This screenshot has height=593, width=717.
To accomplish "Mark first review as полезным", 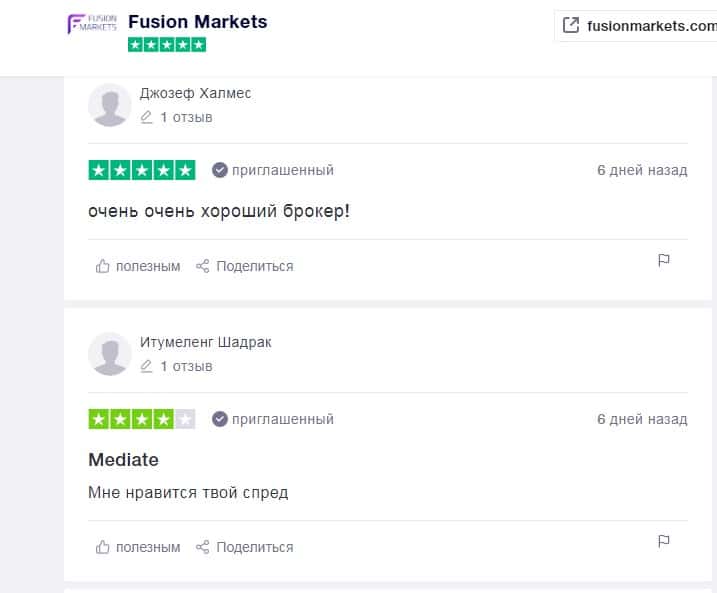I will tap(138, 266).
